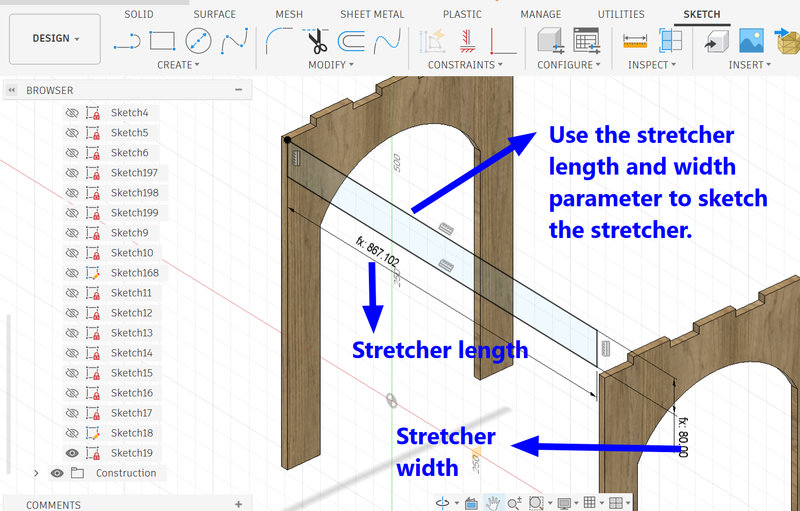Click the Insert mesh icon
The height and width of the screenshot is (511, 800).
[x=788, y=41]
